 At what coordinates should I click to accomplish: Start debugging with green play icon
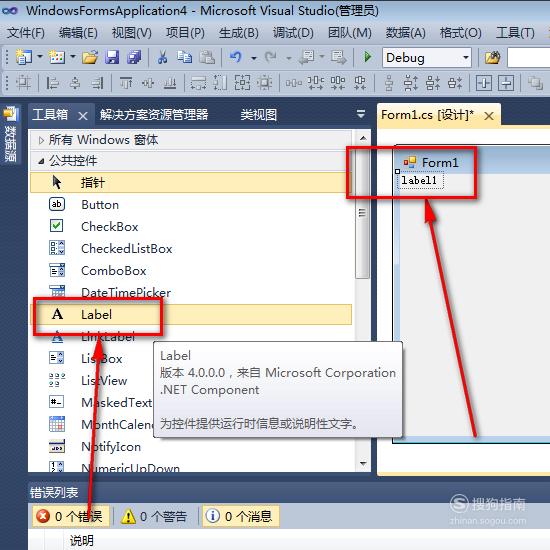point(367,57)
